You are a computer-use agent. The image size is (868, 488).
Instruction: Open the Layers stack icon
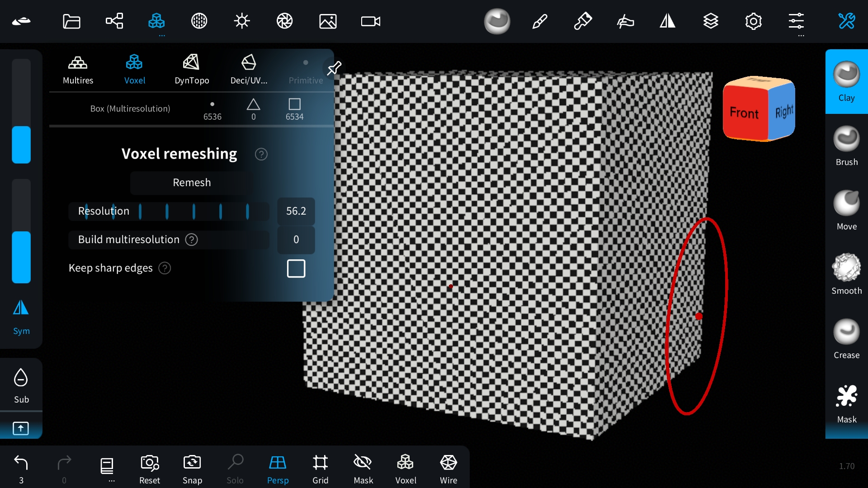[x=711, y=21]
